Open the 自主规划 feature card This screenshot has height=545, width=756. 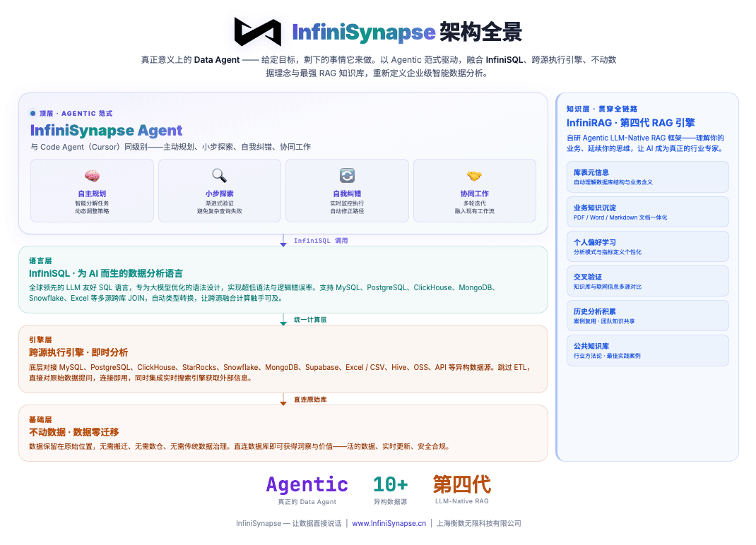(x=92, y=191)
